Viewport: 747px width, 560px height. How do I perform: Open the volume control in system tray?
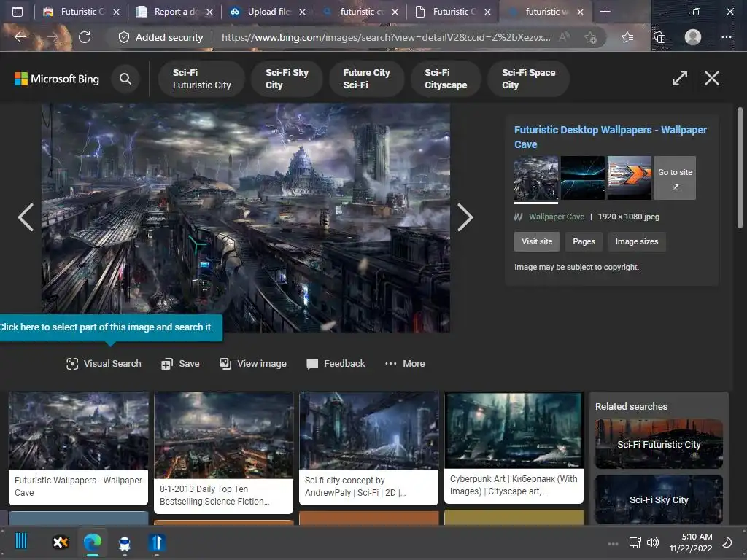[653, 542]
